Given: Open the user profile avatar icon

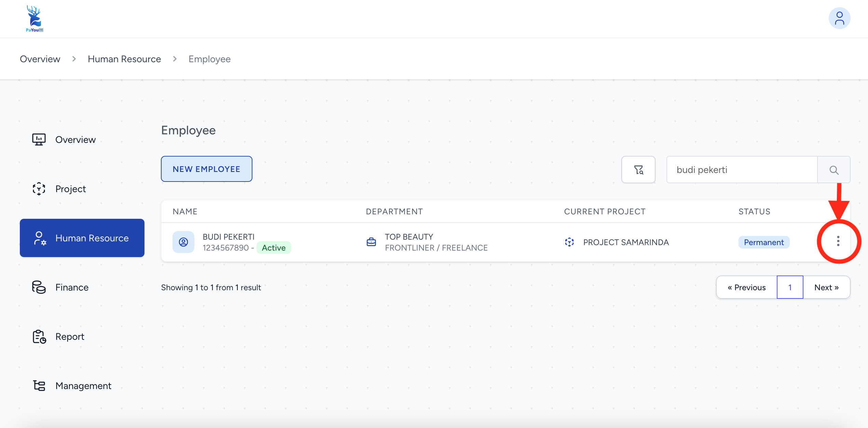Looking at the screenshot, I should coord(839,18).
